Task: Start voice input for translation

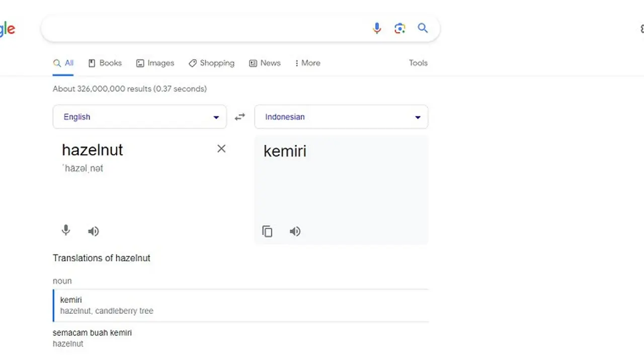Action: tap(66, 231)
